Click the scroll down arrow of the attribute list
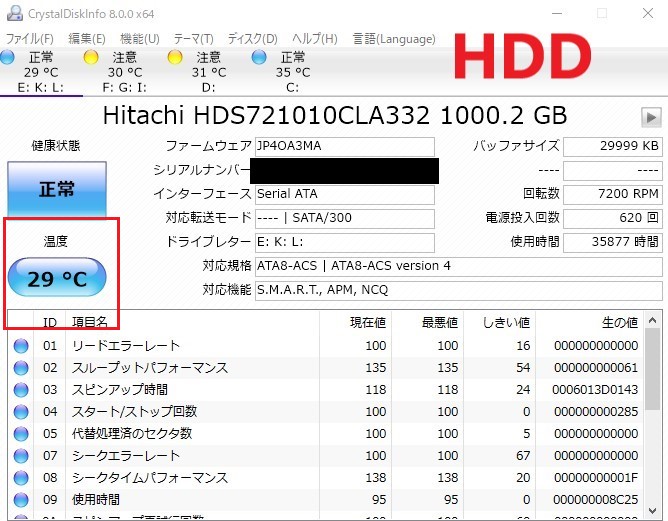Image resolution: width=668 pixels, height=521 pixels. click(x=652, y=510)
